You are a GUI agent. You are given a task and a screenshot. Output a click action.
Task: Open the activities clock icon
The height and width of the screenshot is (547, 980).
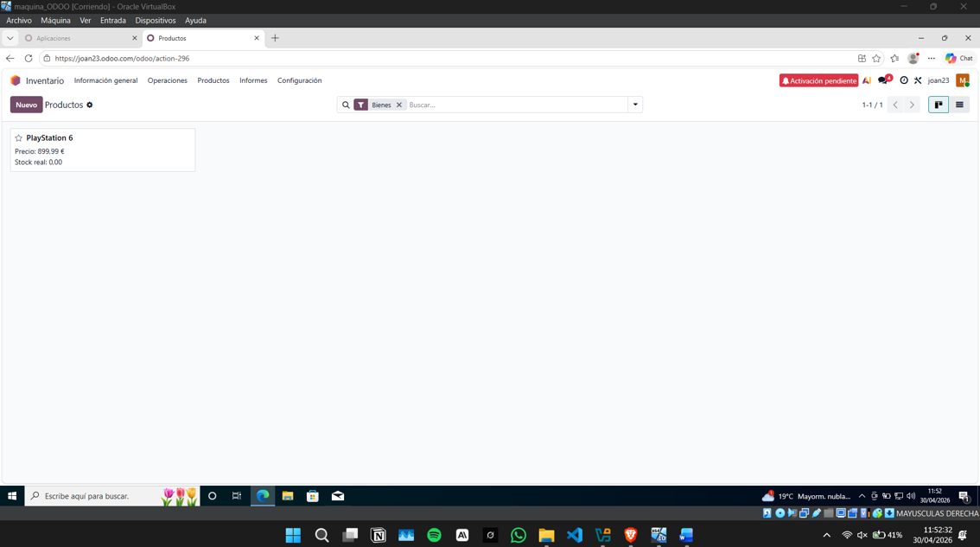pos(904,80)
